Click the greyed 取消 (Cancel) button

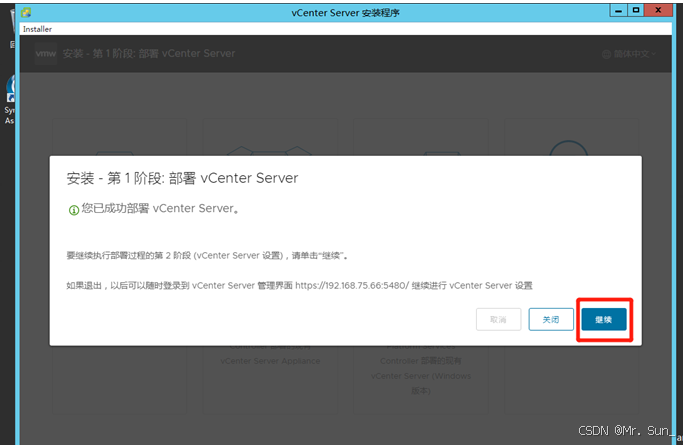tap(498, 320)
